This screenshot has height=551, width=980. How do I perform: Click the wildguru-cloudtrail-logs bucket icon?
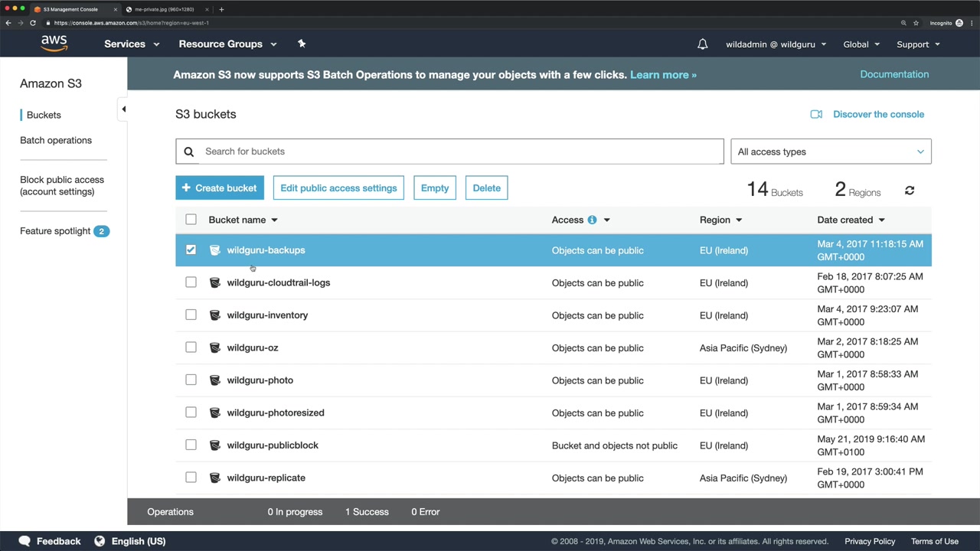[214, 282]
